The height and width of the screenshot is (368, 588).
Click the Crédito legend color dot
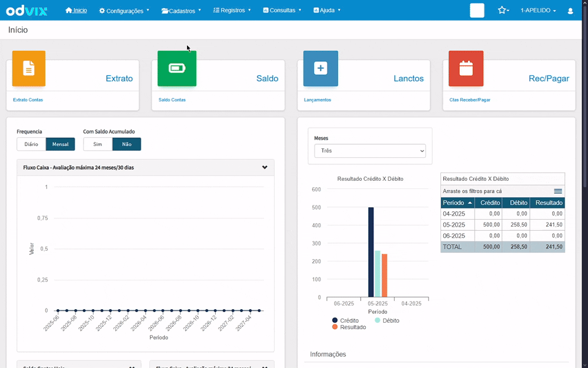tap(335, 320)
